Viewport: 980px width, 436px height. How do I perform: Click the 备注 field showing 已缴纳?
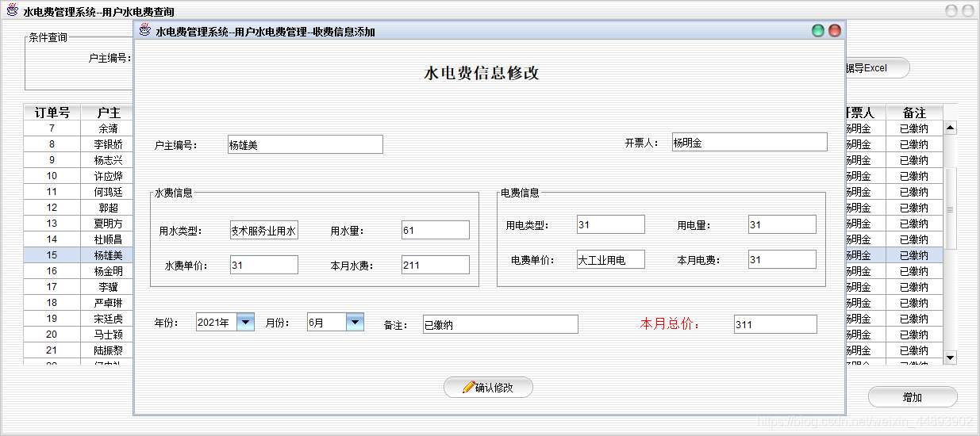click(x=500, y=324)
